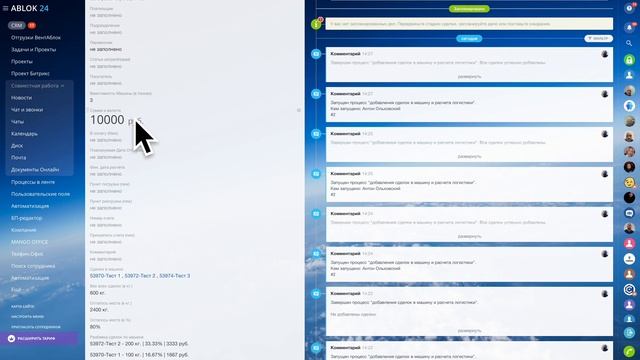Open Поиск сотрудника menu item

[x=33, y=266]
